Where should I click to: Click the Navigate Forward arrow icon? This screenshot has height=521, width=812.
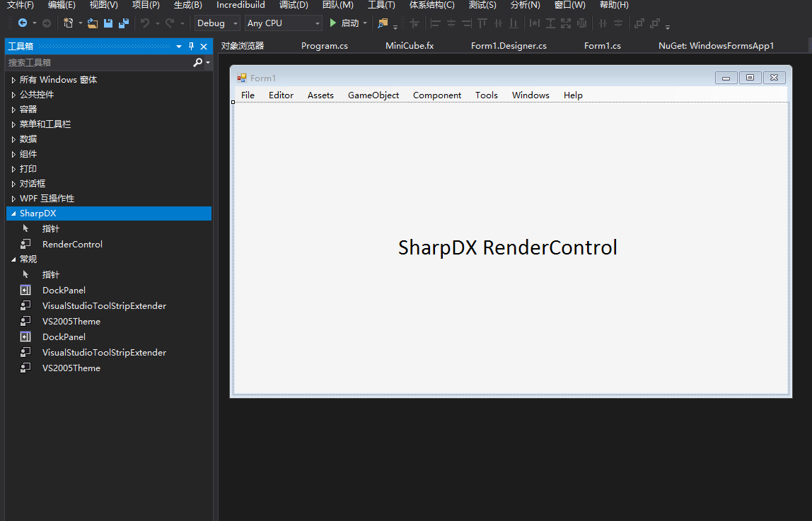[x=47, y=23]
